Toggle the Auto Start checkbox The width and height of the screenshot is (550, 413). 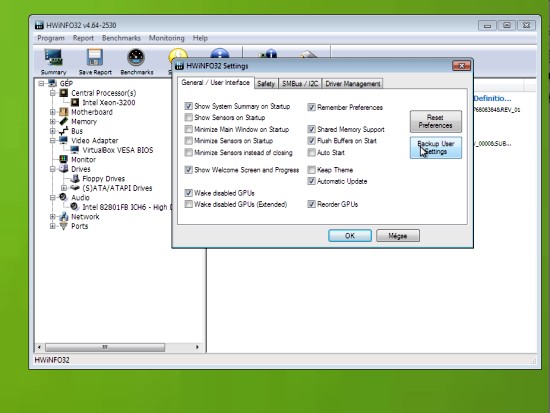[x=311, y=152]
